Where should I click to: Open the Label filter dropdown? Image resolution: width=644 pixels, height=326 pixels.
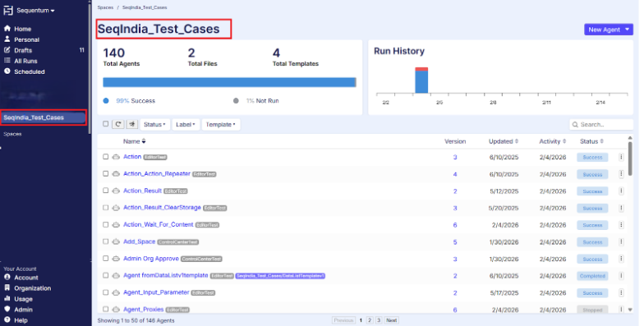point(186,125)
